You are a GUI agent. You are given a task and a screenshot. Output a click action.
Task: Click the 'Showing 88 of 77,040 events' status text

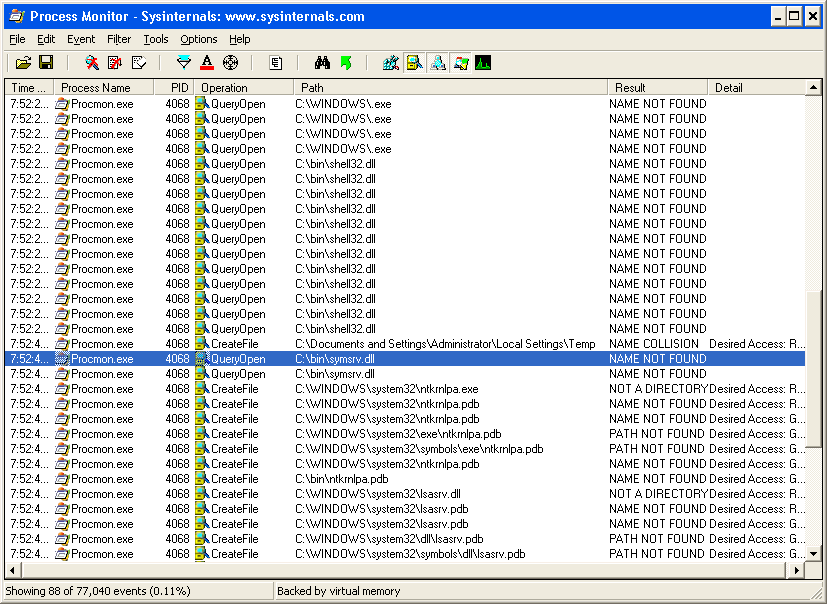pos(98,591)
